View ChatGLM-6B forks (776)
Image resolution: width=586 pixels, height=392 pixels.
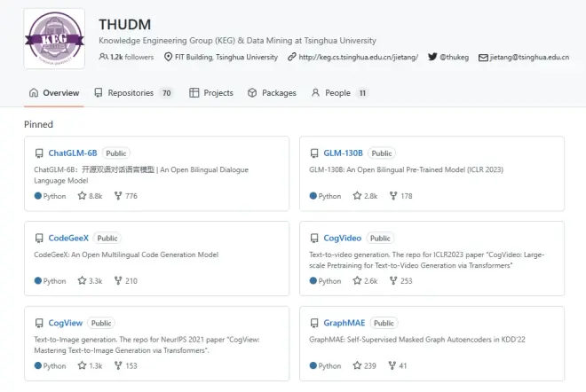coord(126,196)
